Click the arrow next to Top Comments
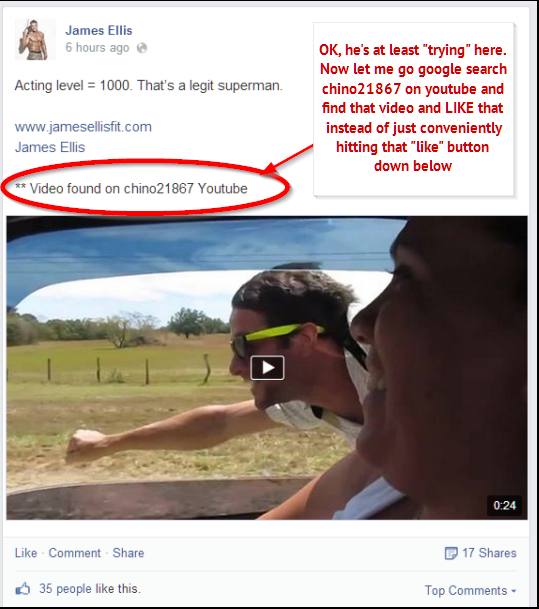Viewport: 539px width, 609px height. [x=514, y=591]
